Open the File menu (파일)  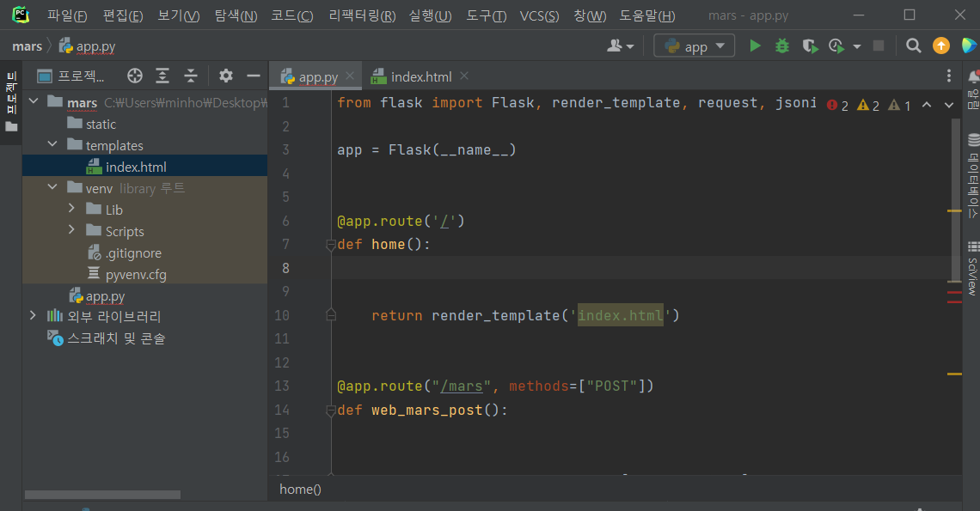click(67, 15)
